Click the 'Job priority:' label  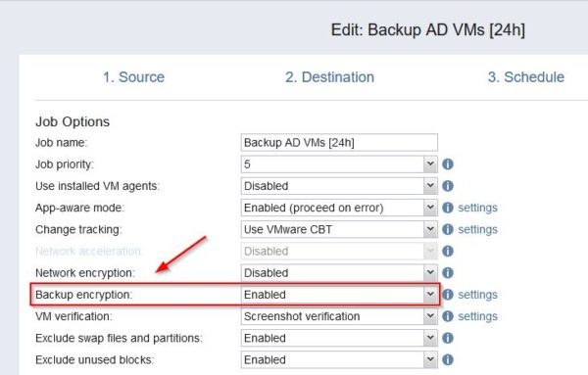point(64,164)
